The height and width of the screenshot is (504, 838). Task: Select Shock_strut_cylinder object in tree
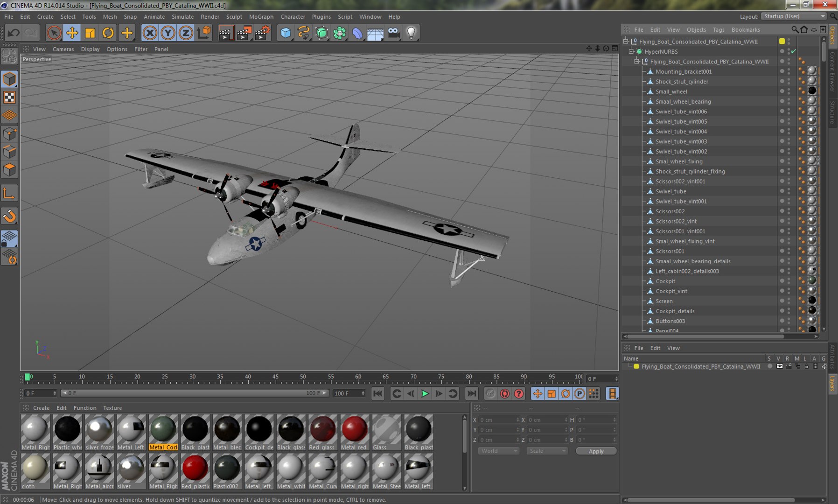click(682, 81)
